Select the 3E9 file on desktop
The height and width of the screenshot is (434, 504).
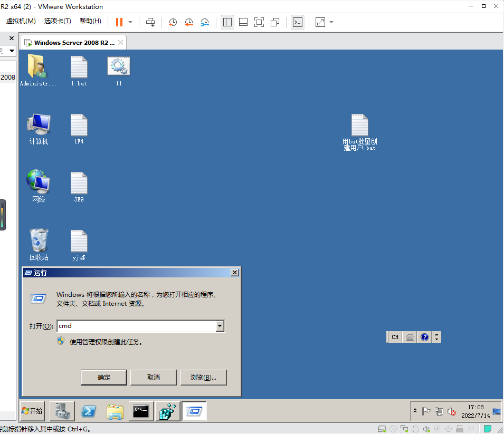click(x=79, y=187)
